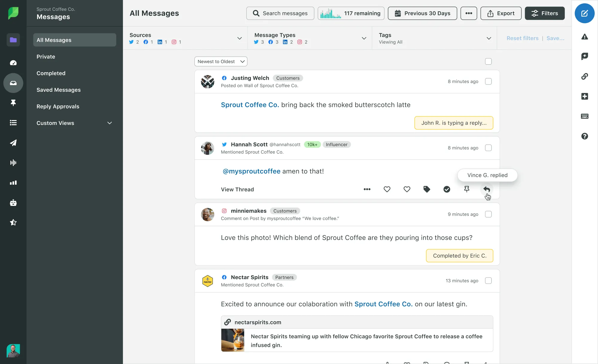Click reply arrow on Hannah Scott message
The width and height of the screenshot is (598, 364).
486,189
